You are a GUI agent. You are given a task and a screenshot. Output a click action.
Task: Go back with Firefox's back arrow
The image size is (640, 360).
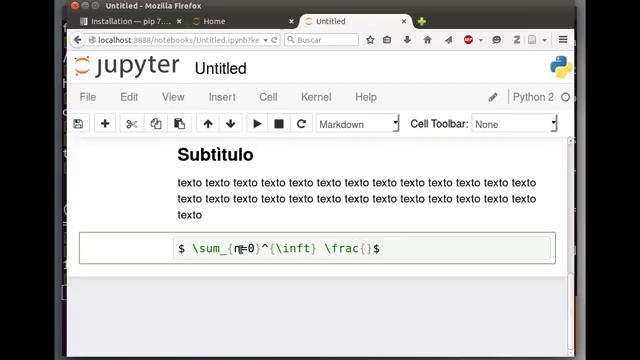77,40
